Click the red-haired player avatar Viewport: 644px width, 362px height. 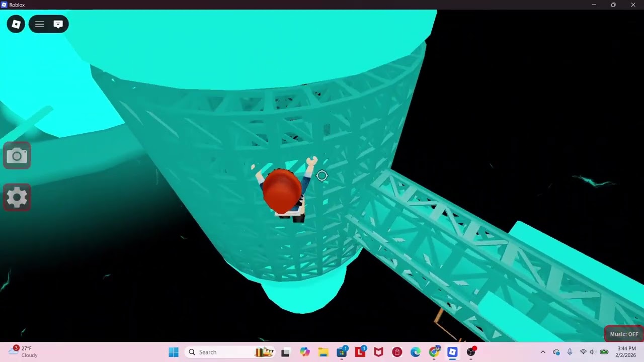284,190
